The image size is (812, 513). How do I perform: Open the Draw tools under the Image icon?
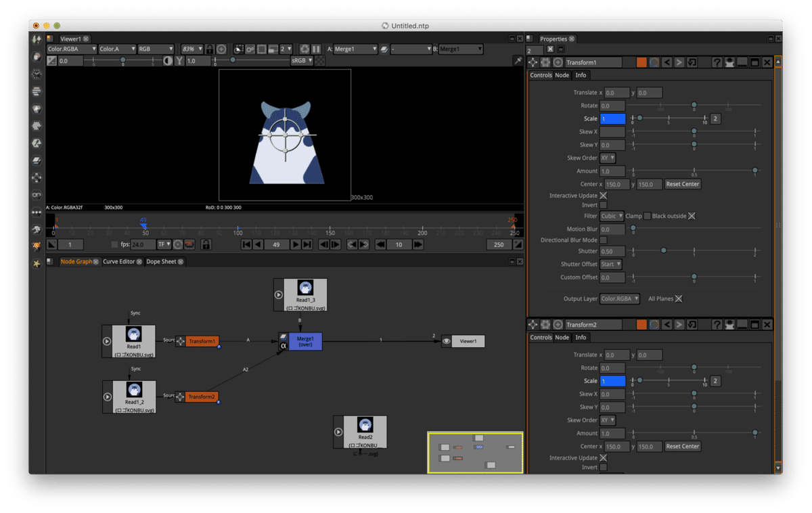[x=37, y=57]
